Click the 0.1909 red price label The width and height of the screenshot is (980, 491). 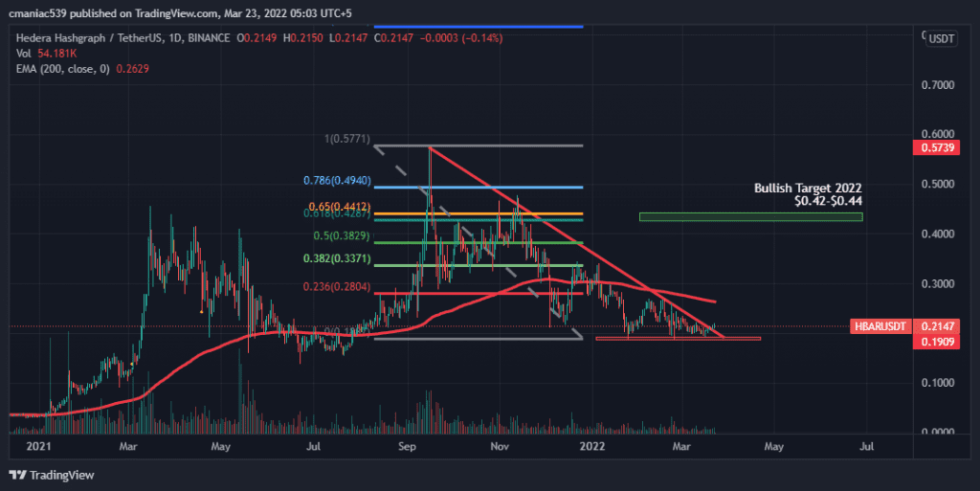(x=936, y=342)
